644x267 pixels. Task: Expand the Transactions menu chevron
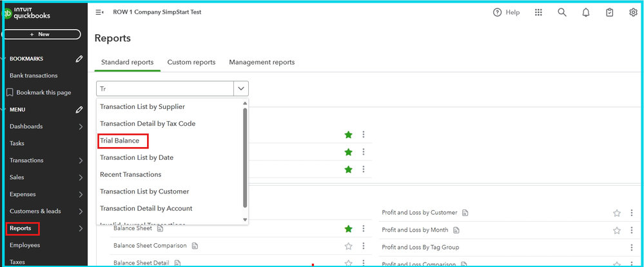81,161
